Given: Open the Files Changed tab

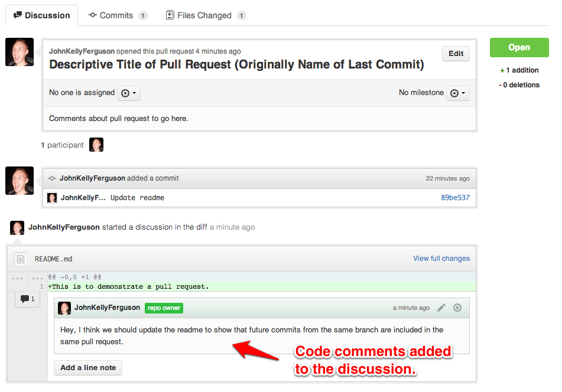Looking at the screenshot, I should (x=206, y=15).
